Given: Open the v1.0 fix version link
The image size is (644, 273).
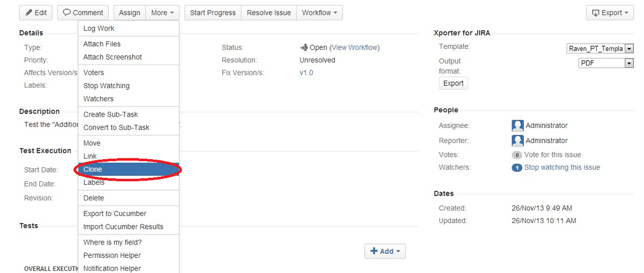Looking at the screenshot, I should pos(306,73).
